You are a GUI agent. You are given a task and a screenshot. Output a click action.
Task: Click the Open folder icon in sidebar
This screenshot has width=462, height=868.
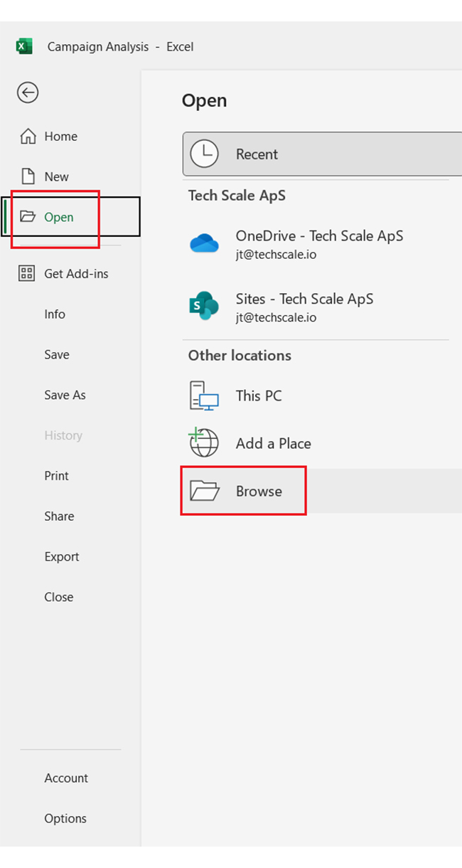[28, 217]
